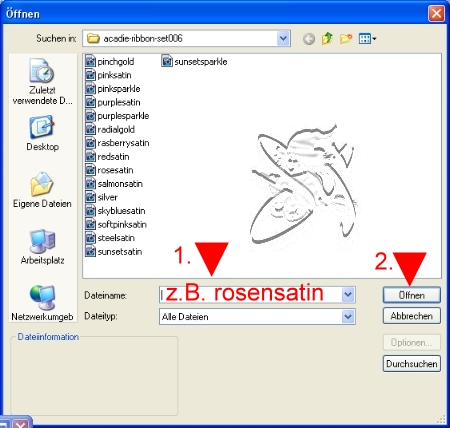Select the sunsetsparkle file
Viewport: 450px width, 428px height.
tap(195, 61)
